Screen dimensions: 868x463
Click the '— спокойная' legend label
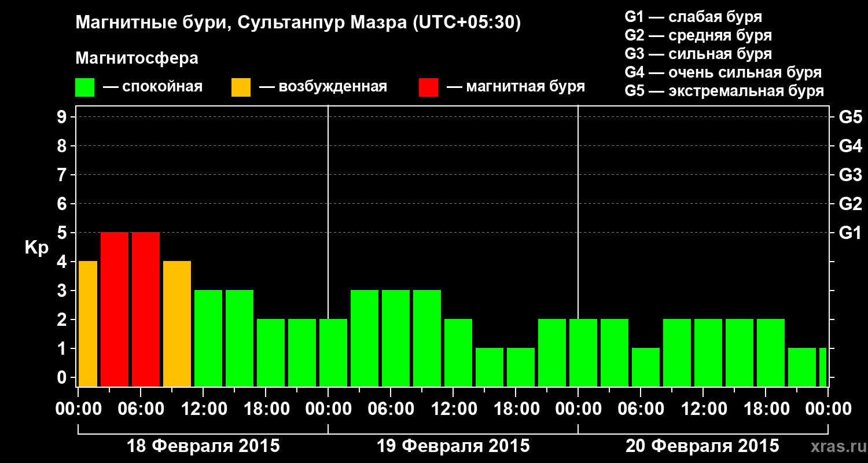[153, 87]
